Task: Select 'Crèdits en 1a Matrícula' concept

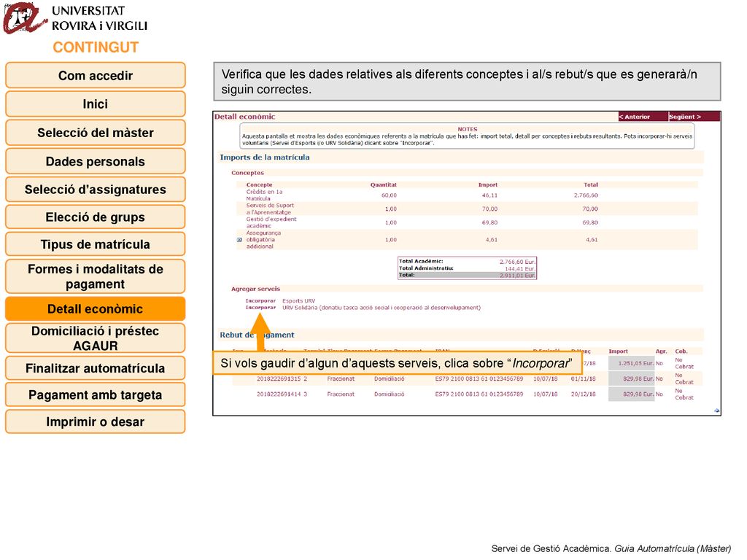Action: tap(264, 195)
